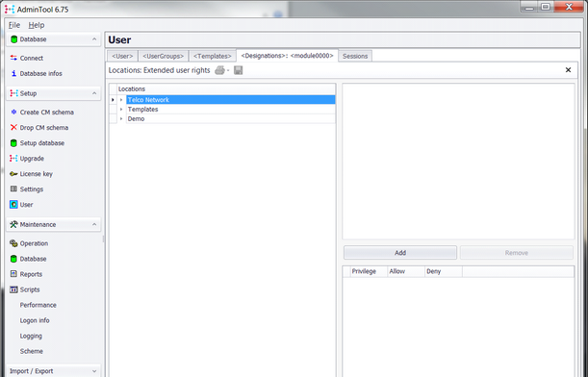Click the Telco Network row selector arrow

(x=113, y=100)
